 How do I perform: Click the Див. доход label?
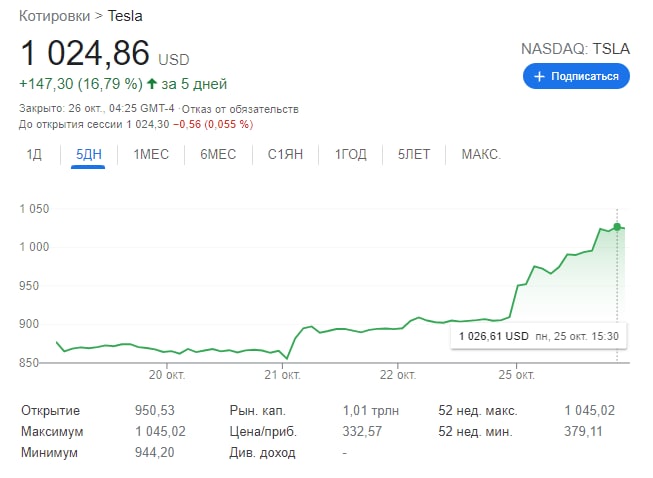[x=262, y=453]
